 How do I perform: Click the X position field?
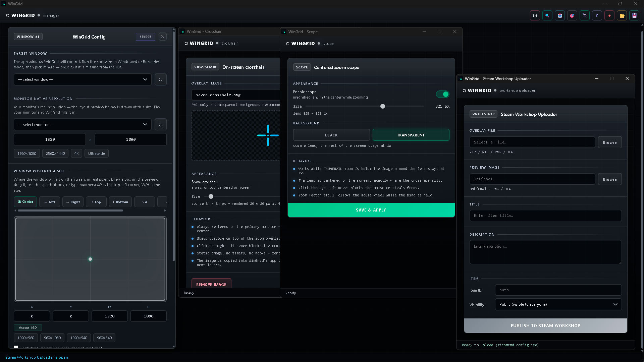(32, 316)
